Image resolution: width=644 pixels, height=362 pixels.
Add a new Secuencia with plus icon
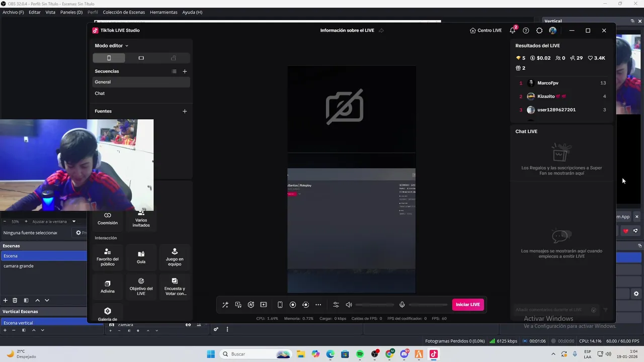[185, 71]
